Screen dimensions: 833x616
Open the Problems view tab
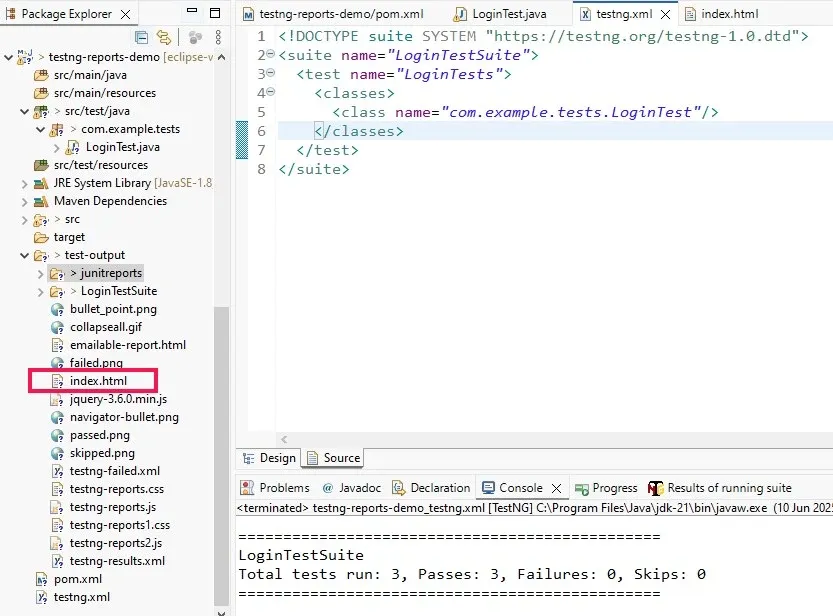tap(275, 488)
